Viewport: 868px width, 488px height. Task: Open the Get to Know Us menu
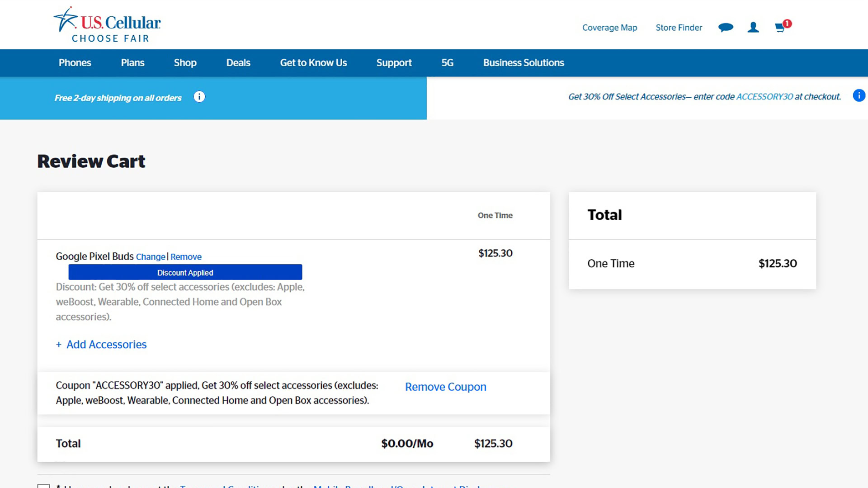click(313, 63)
